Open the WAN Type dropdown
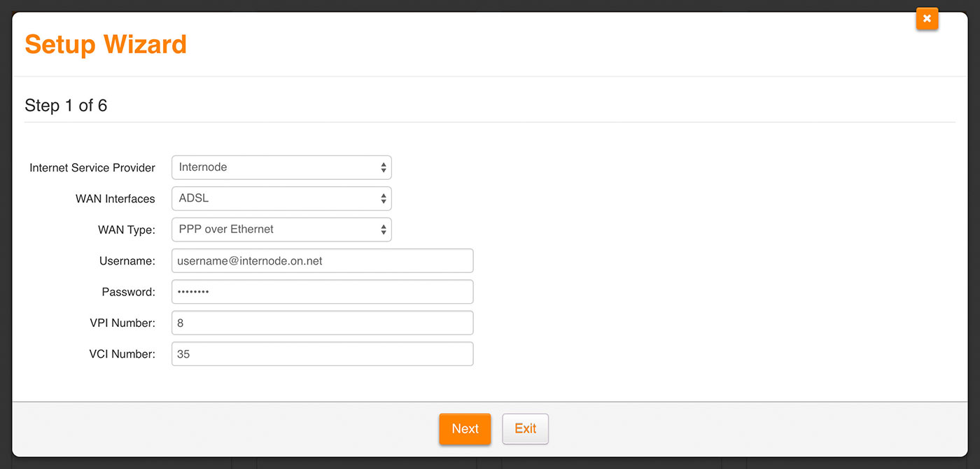980x469 pixels. tap(281, 230)
